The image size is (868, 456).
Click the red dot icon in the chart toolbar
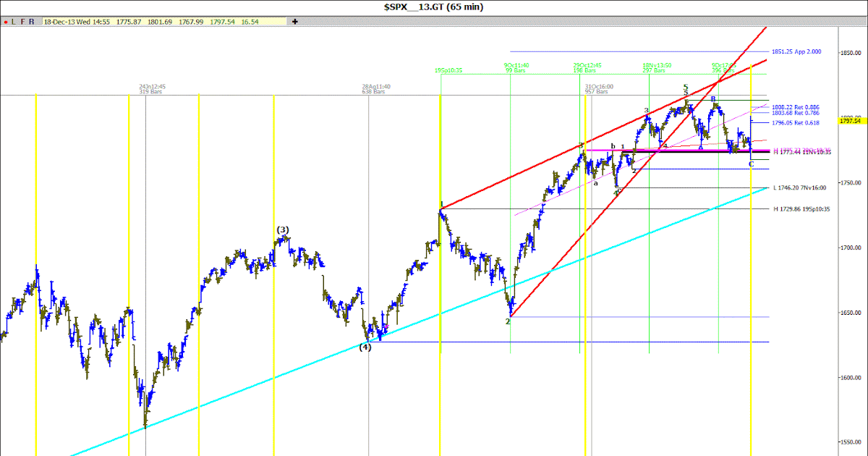coord(6,22)
